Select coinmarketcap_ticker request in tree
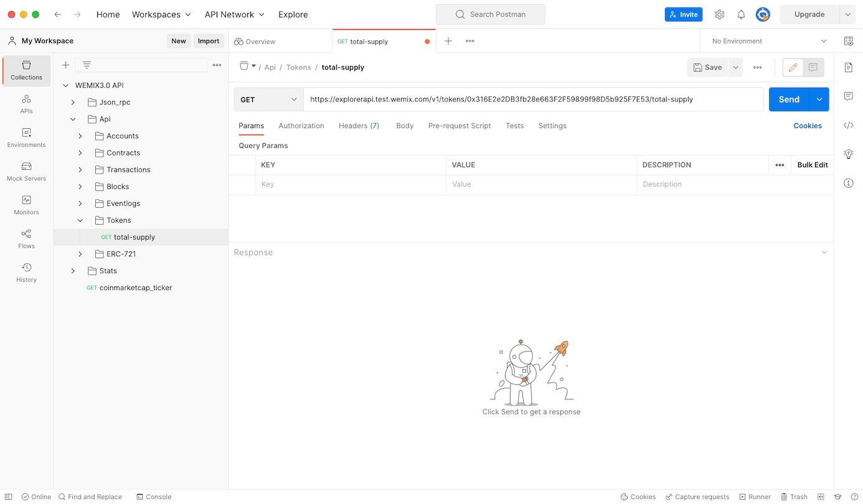 (135, 287)
